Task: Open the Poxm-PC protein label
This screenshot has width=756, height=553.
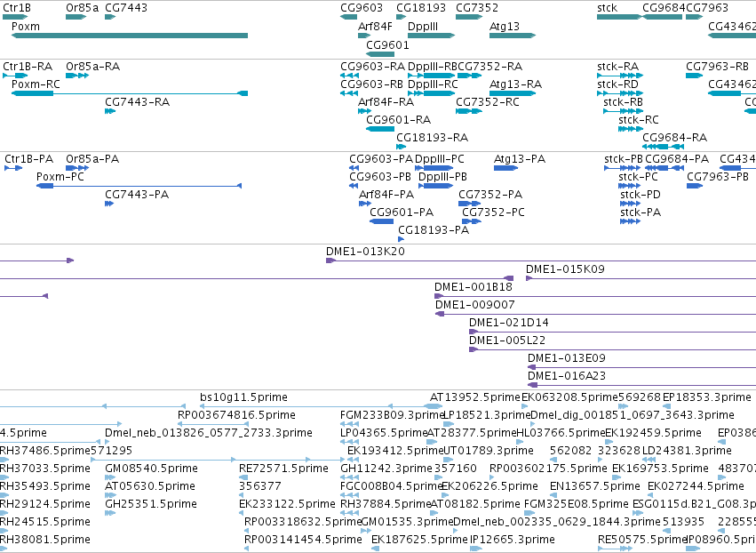Action: point(60,177)
